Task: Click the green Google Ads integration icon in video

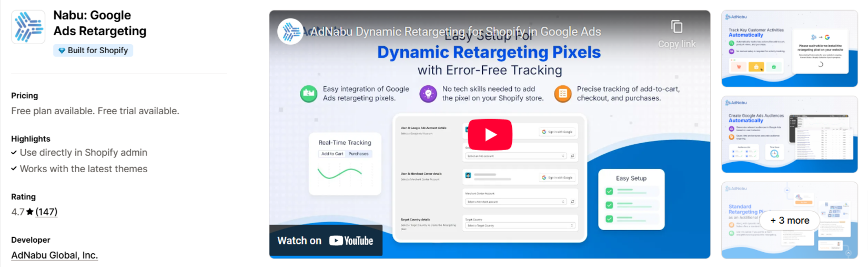Action: click(x=309, y=94)
